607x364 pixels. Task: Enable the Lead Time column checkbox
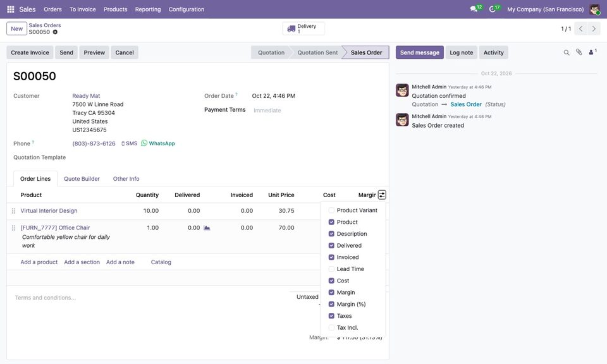pyautogui.click(x=331, y=269)
